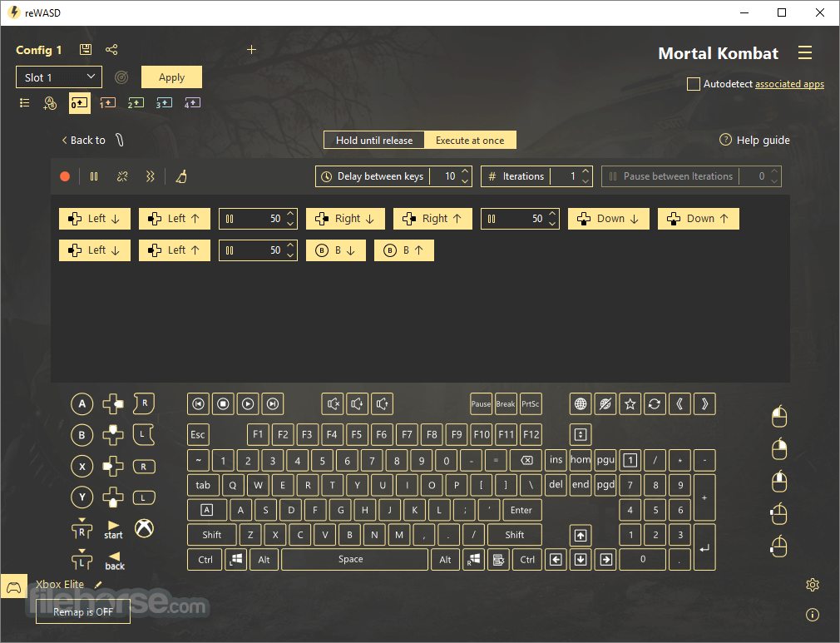Enable Autodetect associated apps checkbox

pyautogui.click(x=694, y=84)
